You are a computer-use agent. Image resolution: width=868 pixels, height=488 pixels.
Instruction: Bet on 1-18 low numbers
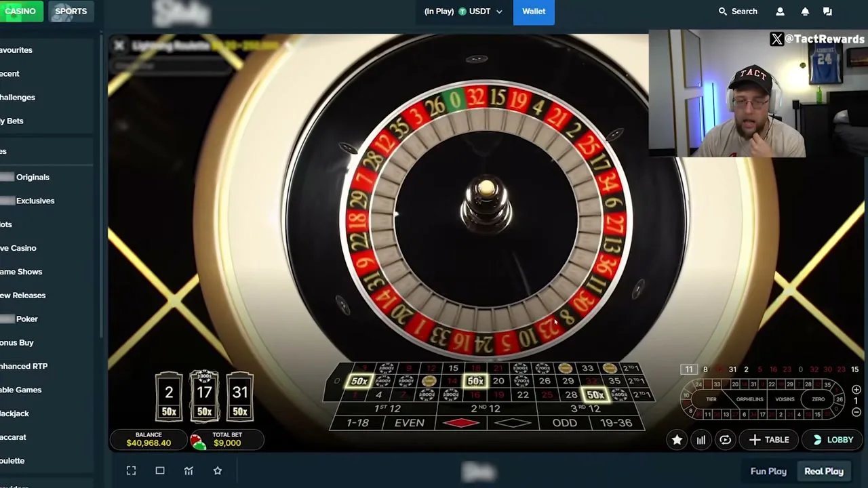point(357,423)
